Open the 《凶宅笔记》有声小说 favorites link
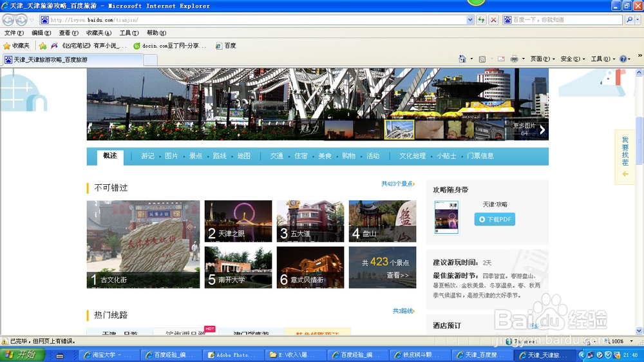Screen dimensions: 644x362 (x=89, y=46)
